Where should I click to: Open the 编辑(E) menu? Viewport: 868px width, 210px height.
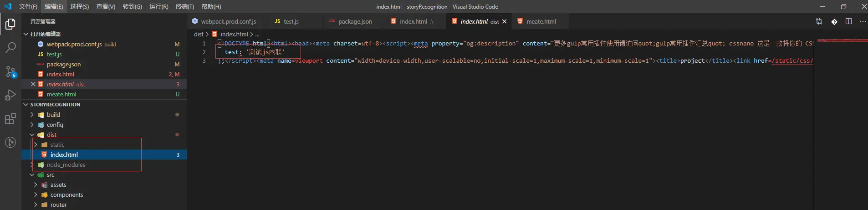pyautogui.click(x=54, y=6)
